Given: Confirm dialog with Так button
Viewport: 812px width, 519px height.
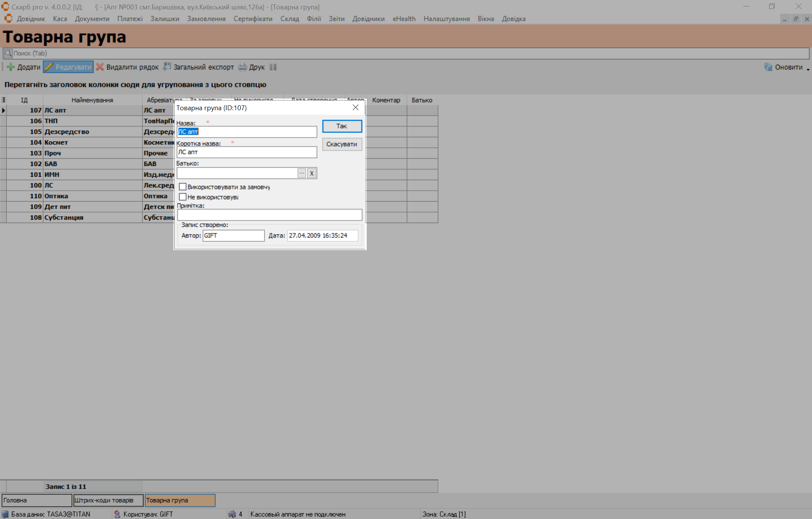Looking at the screenshot, I should [342, 126].
